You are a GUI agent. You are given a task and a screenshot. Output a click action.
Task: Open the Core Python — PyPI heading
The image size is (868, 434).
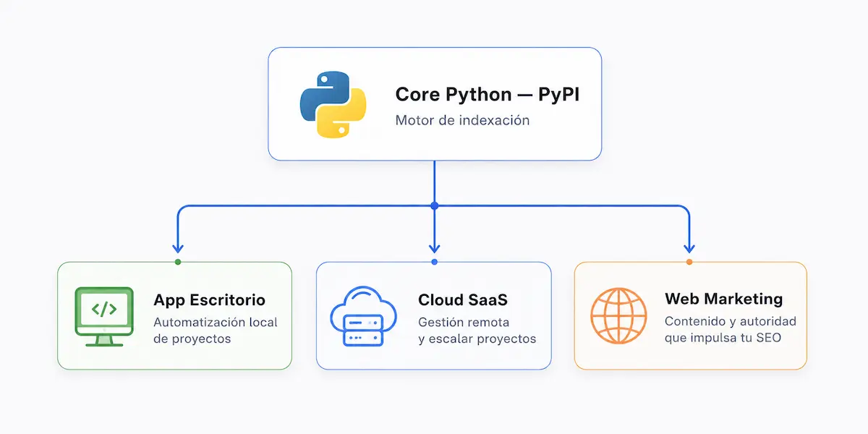pyautogui.click(x=488, y=95)
